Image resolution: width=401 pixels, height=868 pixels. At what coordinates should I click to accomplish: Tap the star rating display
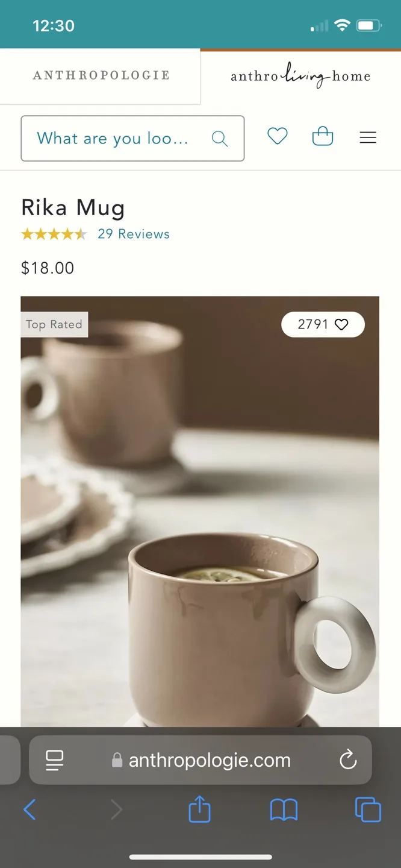pos(54,234)
